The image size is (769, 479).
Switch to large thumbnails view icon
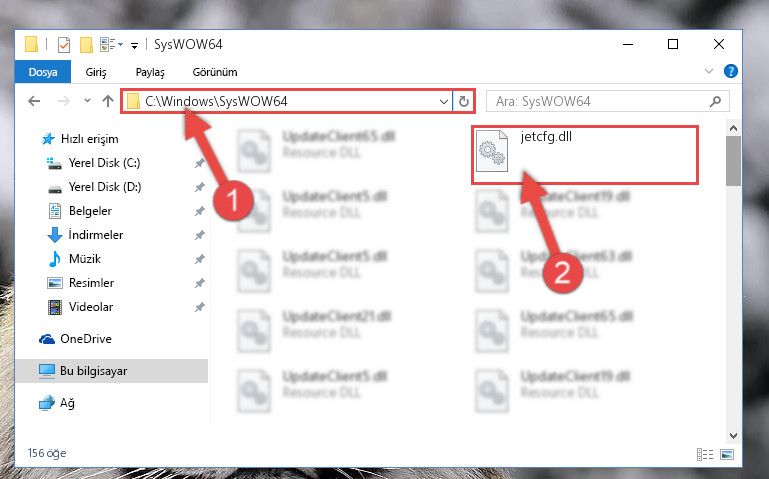[727, 454]
